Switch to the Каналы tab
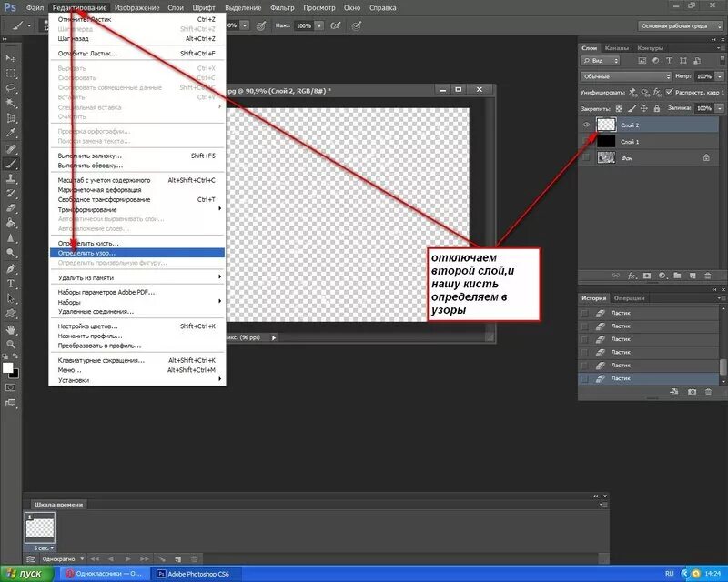728x582 pixels. tap(617, 48)
